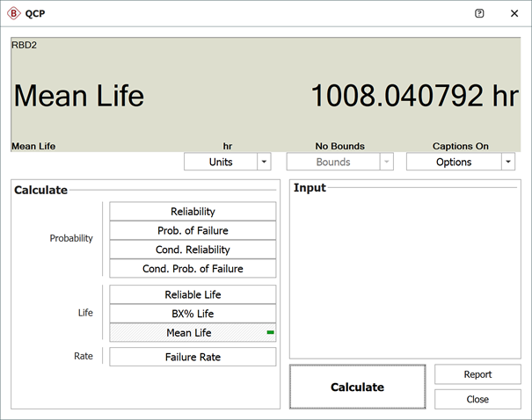Expand the Units dropdown arrow
532x420 pixels.
pos(264,162)
